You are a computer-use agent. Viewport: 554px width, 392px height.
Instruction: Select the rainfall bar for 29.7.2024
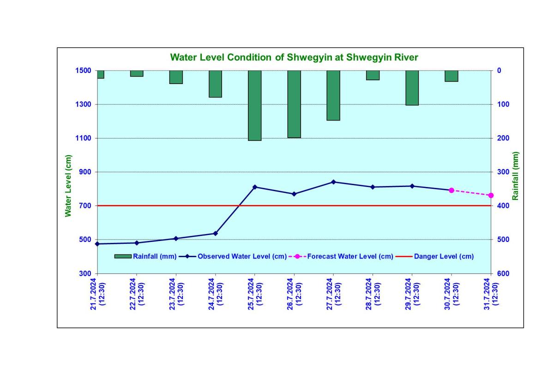tap(412, 88)
